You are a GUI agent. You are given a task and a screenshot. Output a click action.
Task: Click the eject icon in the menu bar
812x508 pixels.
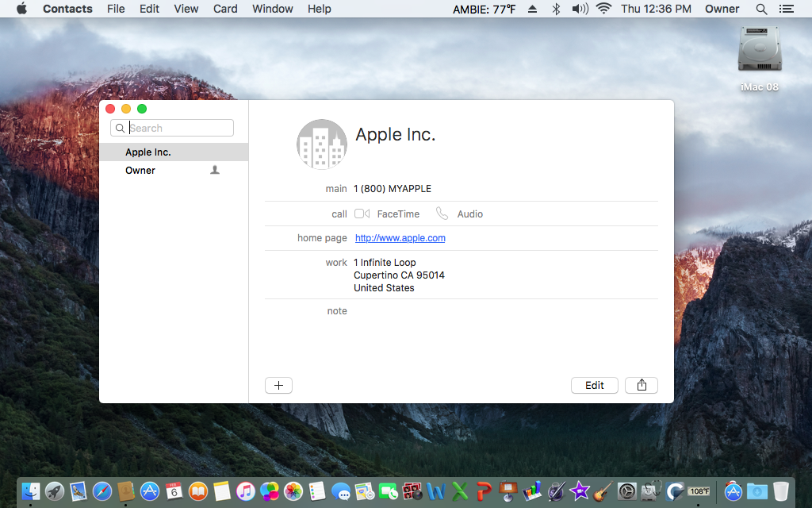tap(532, 9)
